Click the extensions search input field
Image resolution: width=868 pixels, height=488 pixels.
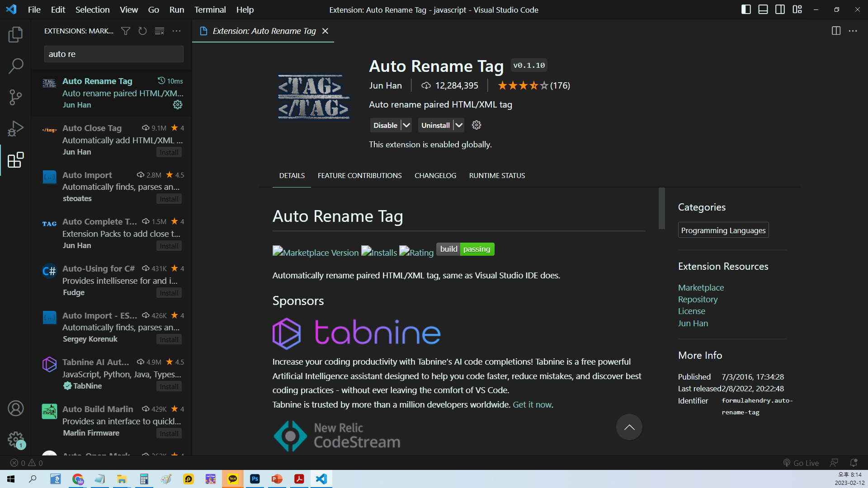113,54
